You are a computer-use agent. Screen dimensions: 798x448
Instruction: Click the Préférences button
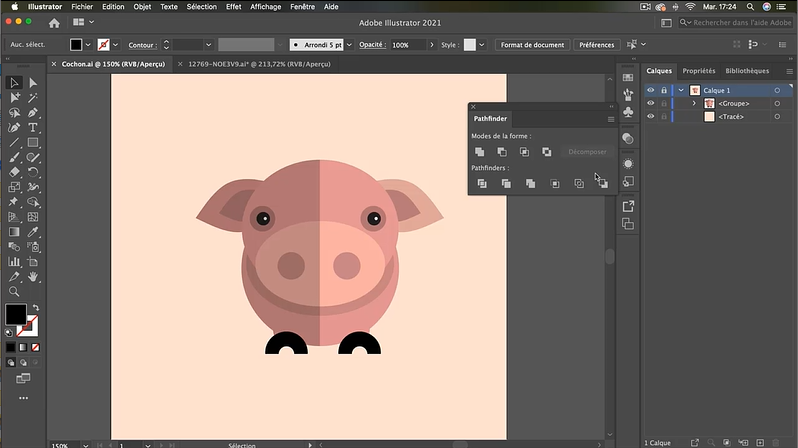tap(596, 45)
